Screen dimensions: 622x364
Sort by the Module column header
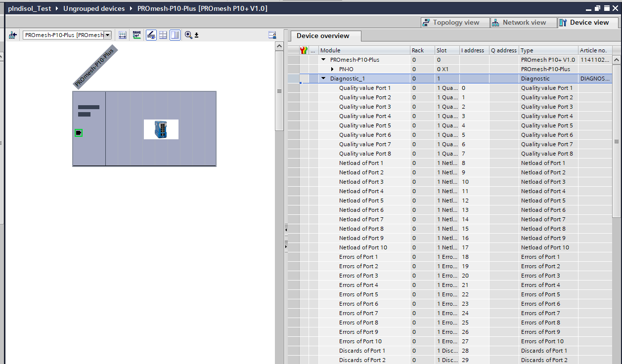(x=364, y=50)
